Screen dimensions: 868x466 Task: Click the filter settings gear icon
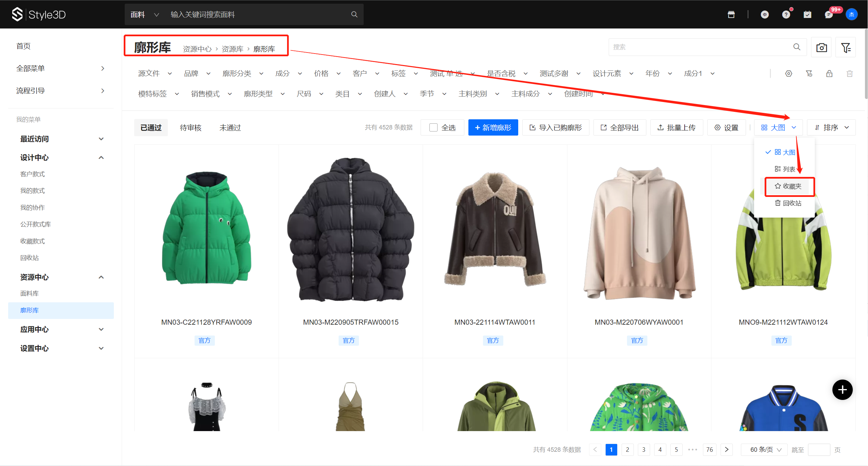[789, 74]
